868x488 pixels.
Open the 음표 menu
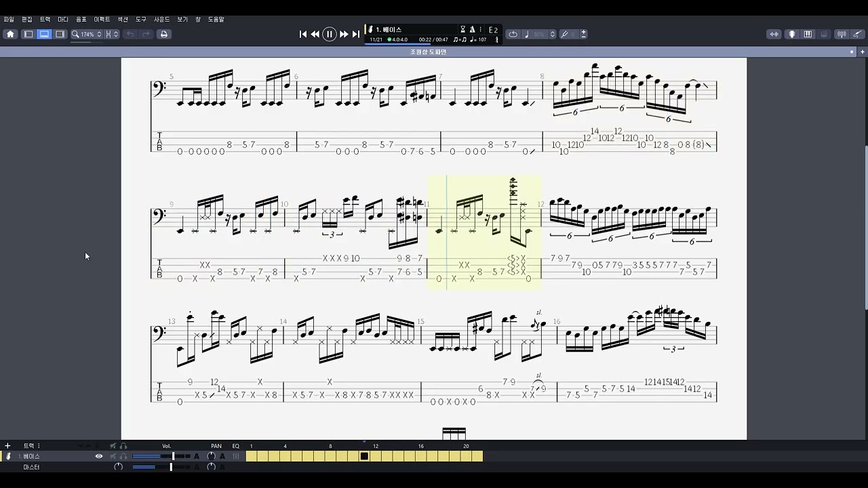point(81,20)
